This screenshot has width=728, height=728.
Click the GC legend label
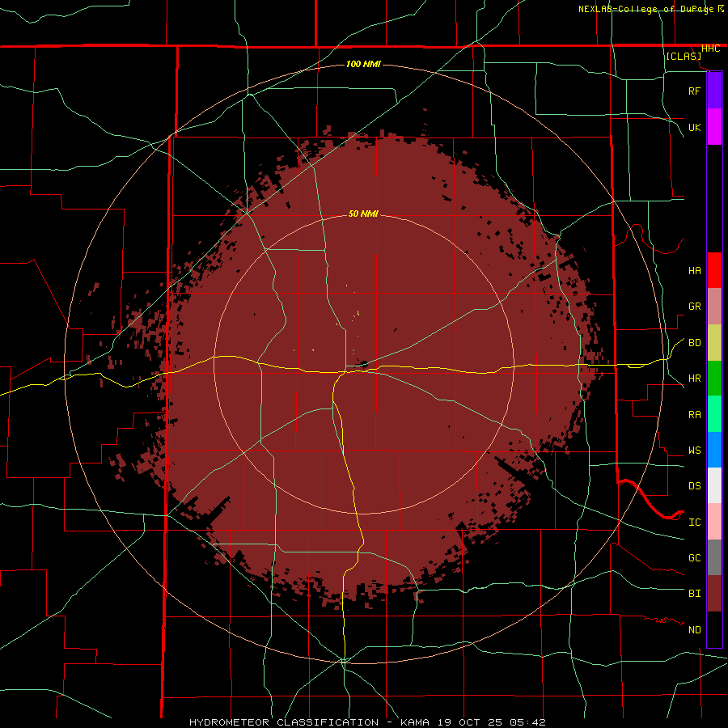[x=694, y=558]
